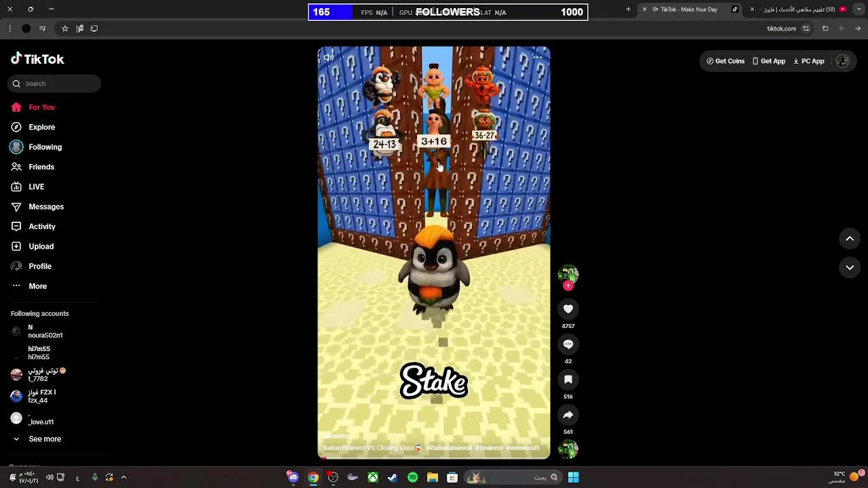Open the video creator's avatar
Screen dimensions: 868x488
click(568, 274)
